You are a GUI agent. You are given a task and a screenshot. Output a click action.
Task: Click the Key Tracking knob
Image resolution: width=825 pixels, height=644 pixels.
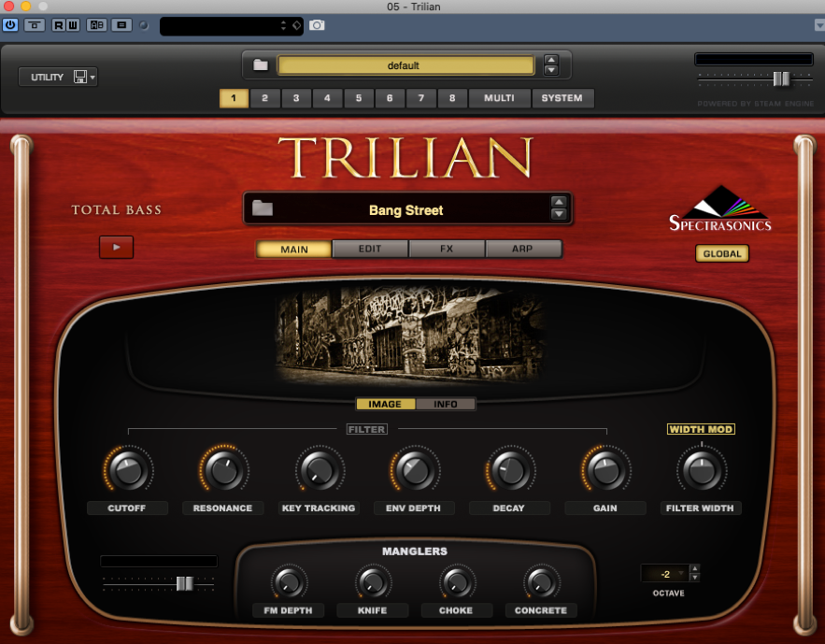pyautogui.click(x=320, y=469)
